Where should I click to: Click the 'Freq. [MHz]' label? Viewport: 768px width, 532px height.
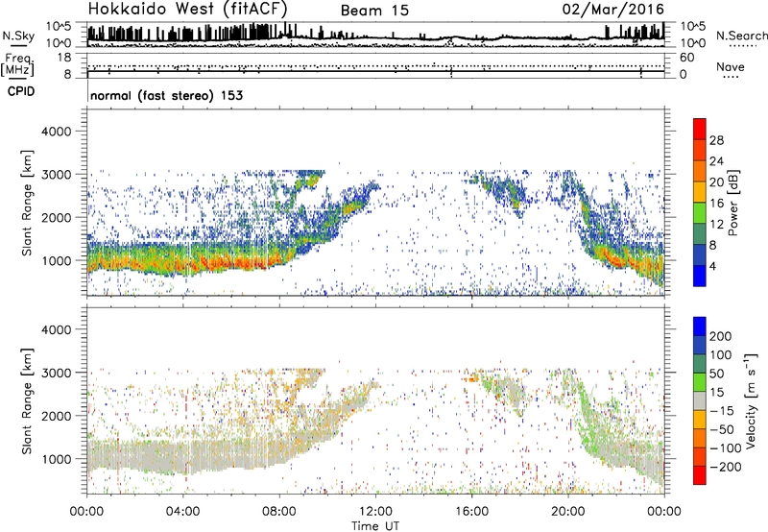(17, 64)
